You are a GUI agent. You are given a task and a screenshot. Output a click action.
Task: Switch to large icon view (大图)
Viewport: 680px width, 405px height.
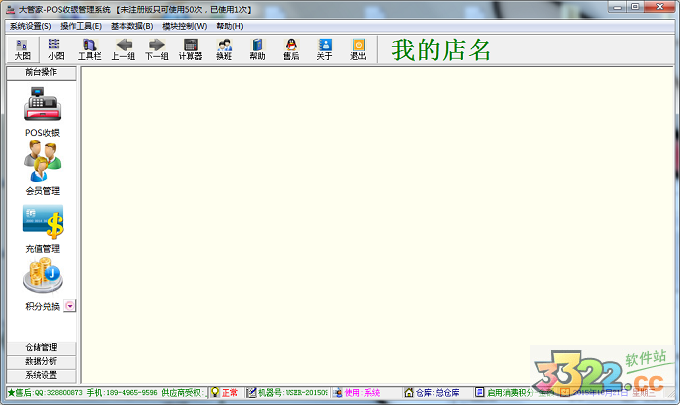coord(23,49)
